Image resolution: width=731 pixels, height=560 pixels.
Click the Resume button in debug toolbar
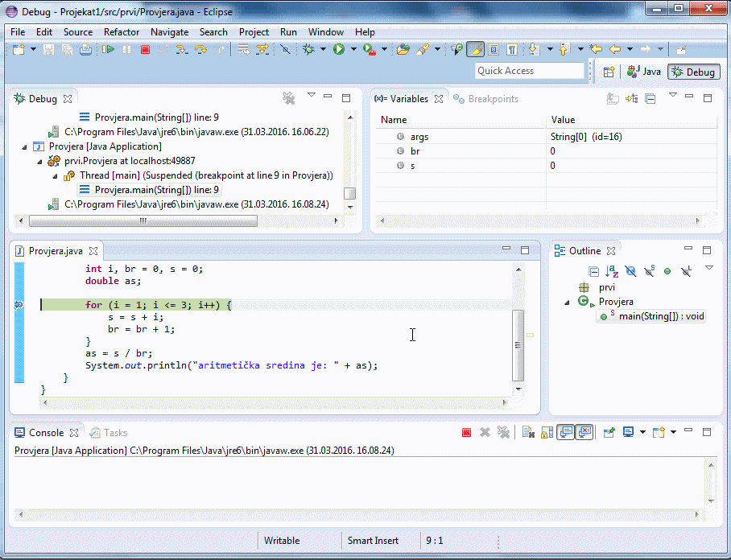[109, 50]
